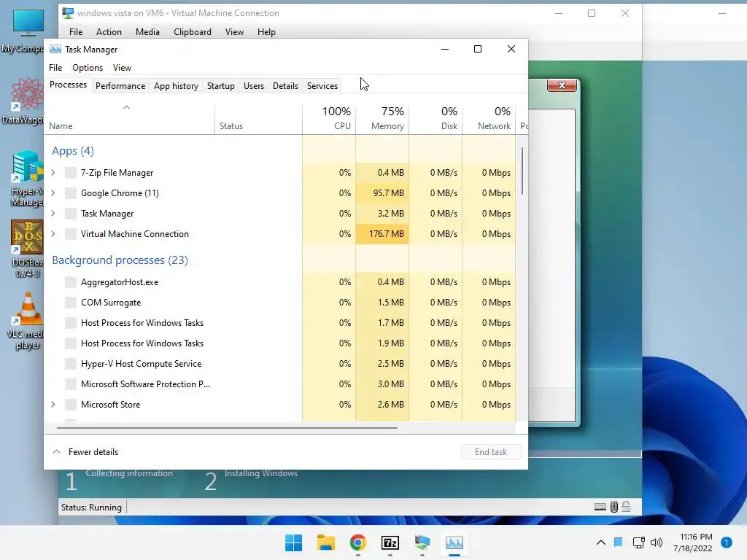Open Task Manager View menu

[122, 68]
